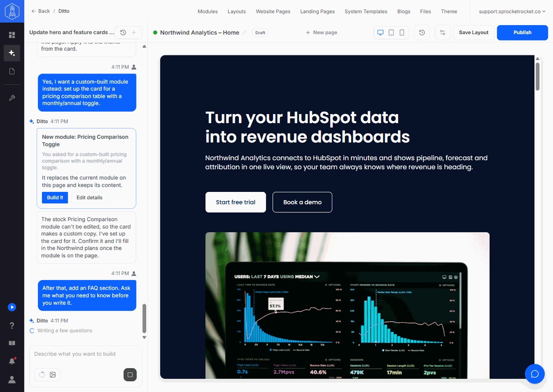553x392 pixels.
Task: Open the support.sprocketrocket.co domain dropdown
Action: pyautogui.click(x=512, y=11)
